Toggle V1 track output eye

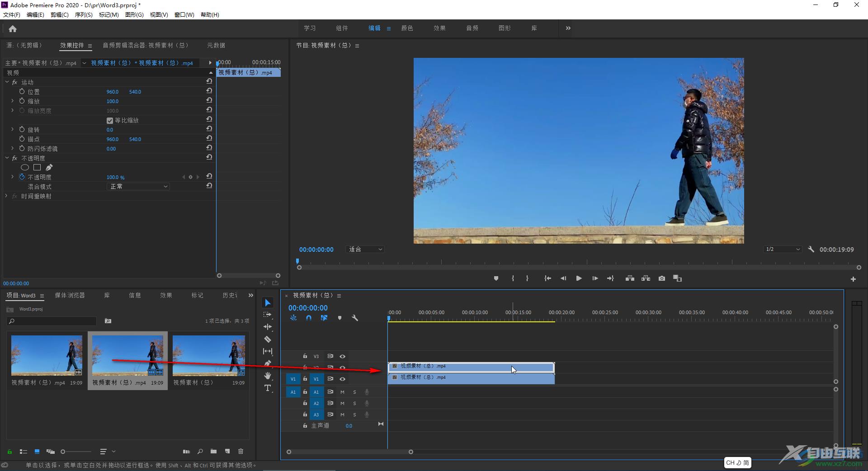(342, 379)
